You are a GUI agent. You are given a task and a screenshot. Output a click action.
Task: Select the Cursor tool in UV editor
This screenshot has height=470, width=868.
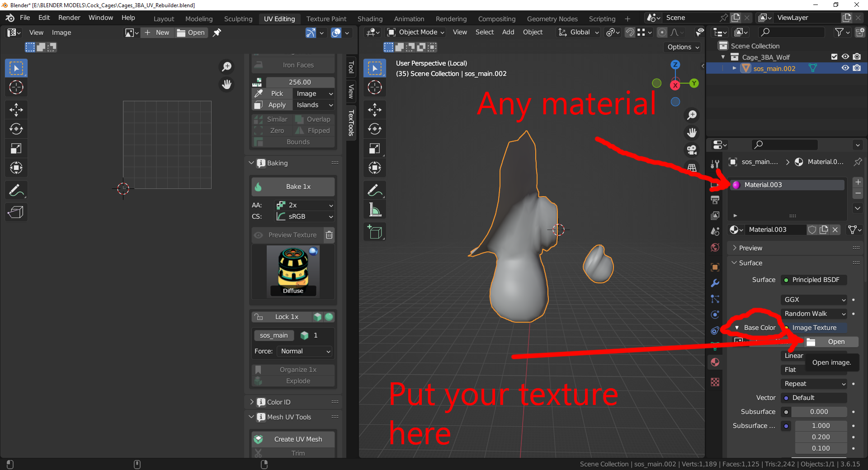[x=16, y=87]
